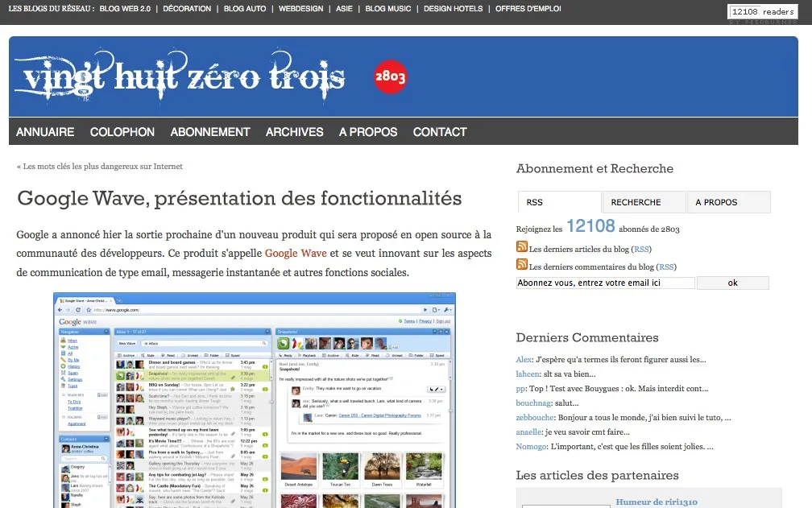Click the 'Derniers Commentaires' heading
Image resolution: width=812 pixels, height=508 pixels.
(587, 337)
